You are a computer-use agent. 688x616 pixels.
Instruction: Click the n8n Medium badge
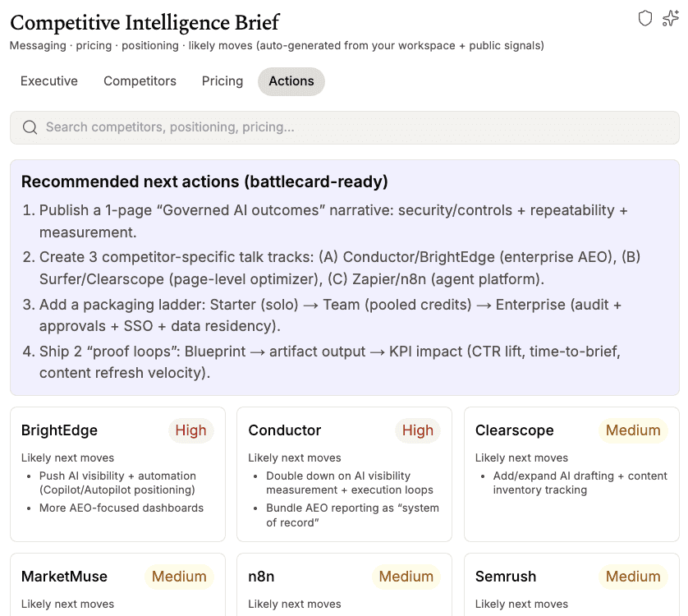coord(406,577)
